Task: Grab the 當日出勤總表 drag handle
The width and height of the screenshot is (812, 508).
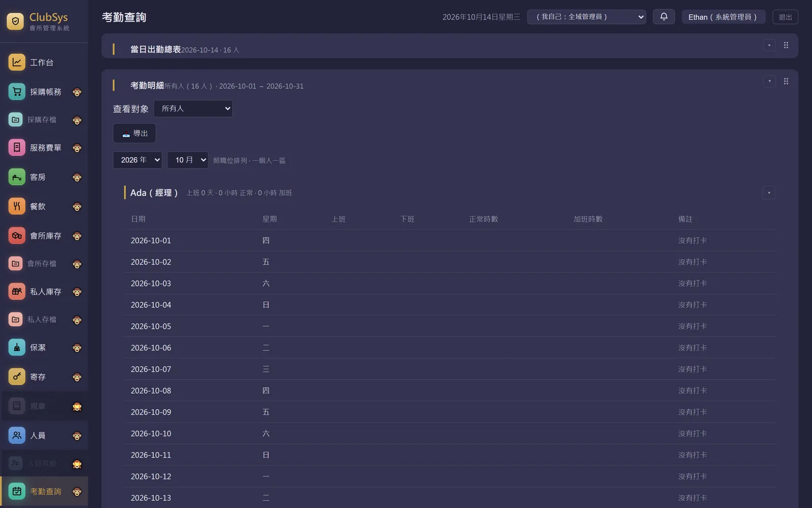Action: point(786,45)
